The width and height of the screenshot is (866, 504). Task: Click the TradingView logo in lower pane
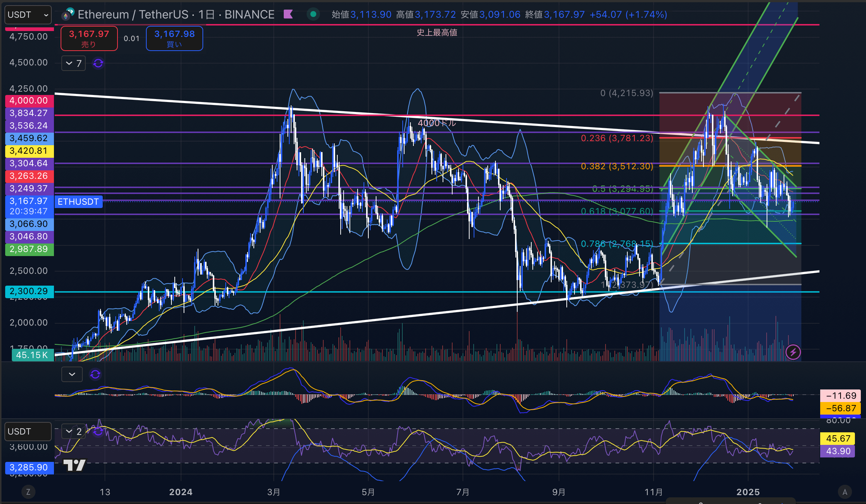tap(74, 465)
